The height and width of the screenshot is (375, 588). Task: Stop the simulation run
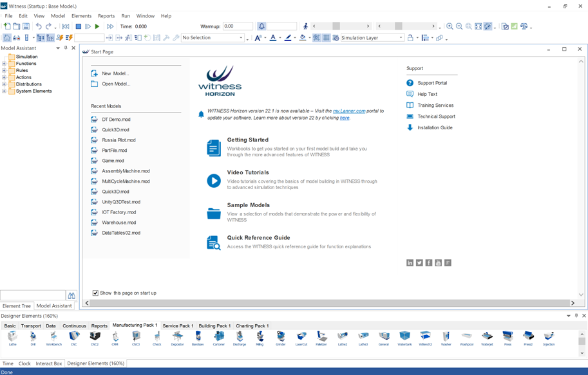pos(79,26)
